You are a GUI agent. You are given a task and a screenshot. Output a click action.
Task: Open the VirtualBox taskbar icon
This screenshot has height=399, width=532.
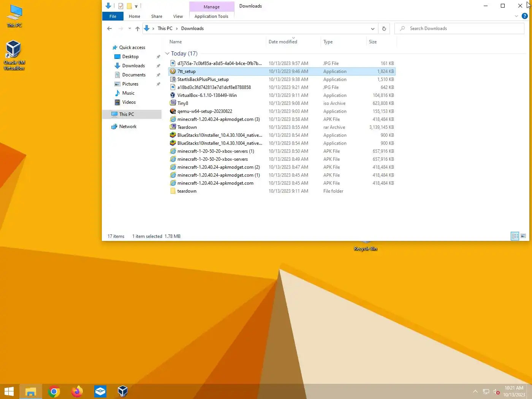[123, 391]
